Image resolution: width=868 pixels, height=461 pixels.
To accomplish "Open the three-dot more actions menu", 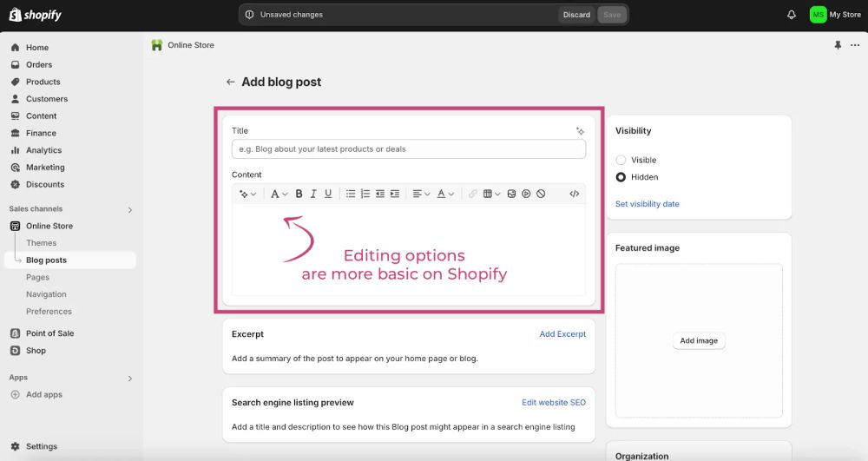I will point(855,45).
